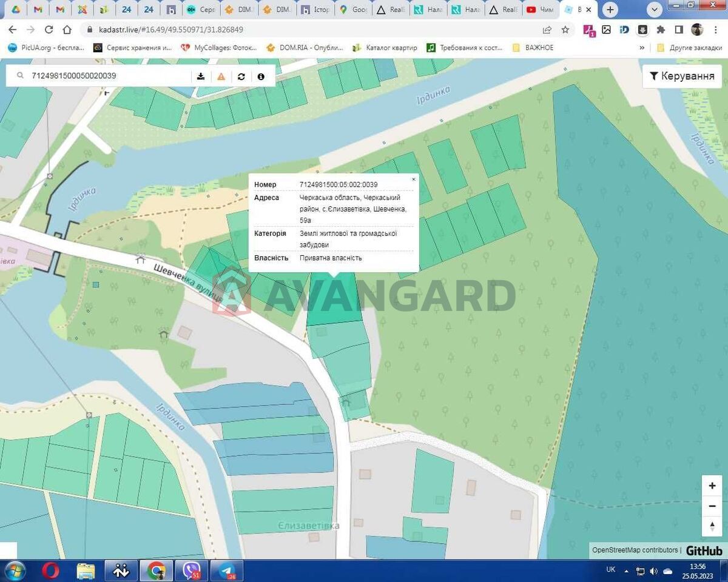Screen dimensions: 728x582
Task: Open Viber from the taskbar
Action: click(191, 570)
